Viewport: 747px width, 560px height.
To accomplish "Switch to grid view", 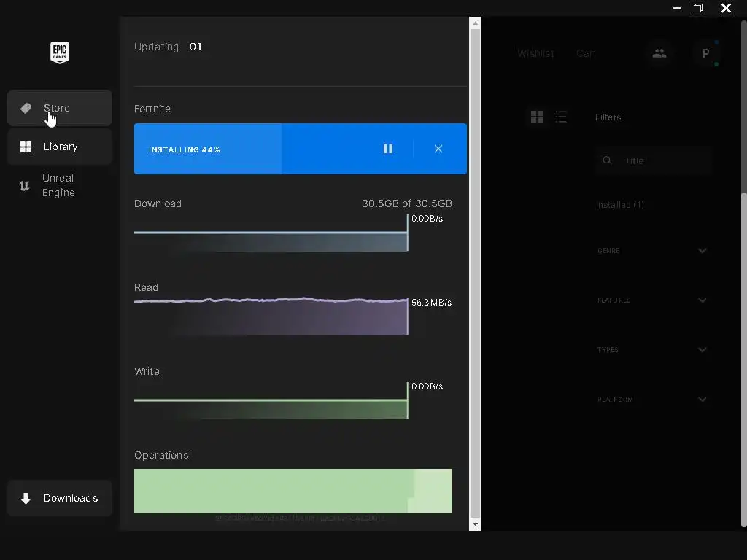I will click(x=537, y=117).
